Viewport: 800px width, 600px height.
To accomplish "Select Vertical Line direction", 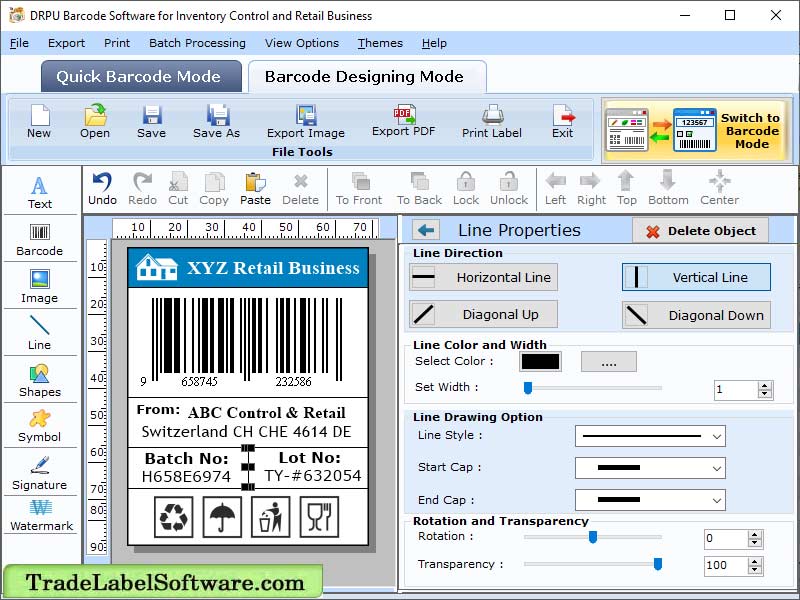I will tap(696, 277).
